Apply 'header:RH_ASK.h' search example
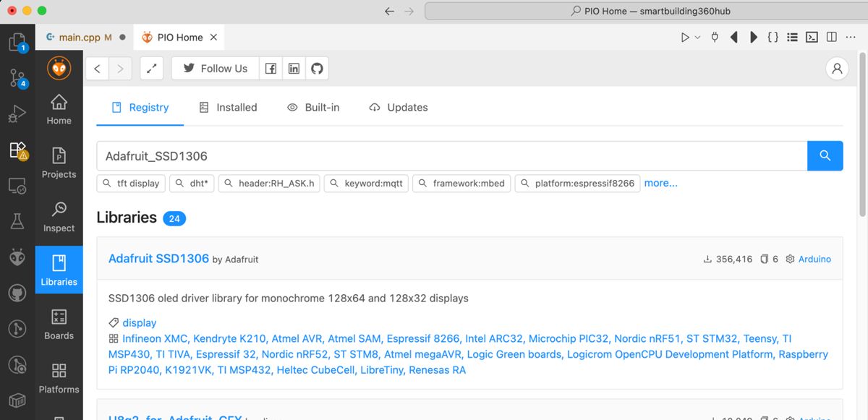This screenshot has height=420, width=868. tap(269, 184)
